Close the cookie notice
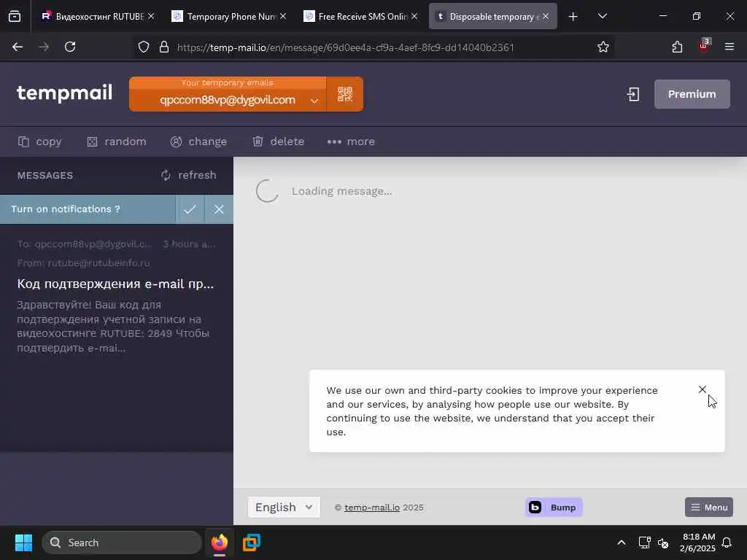 (703, 389)
